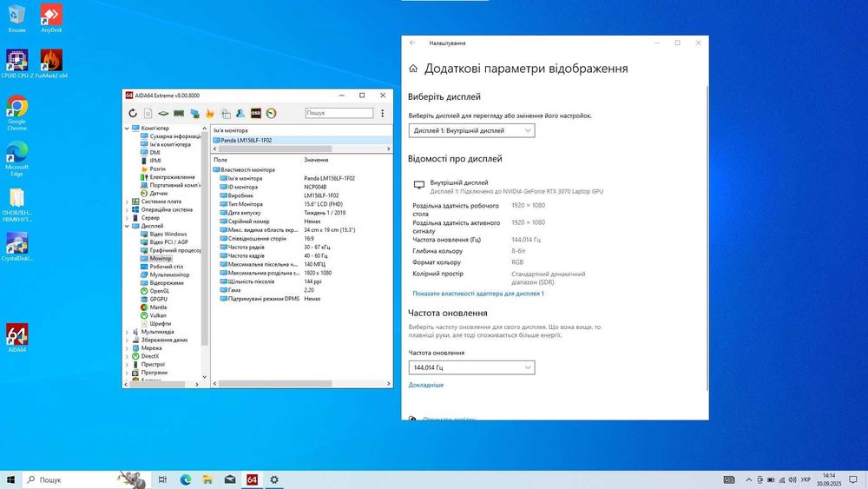Expand the Системна плата tree node

click(127, 202)
